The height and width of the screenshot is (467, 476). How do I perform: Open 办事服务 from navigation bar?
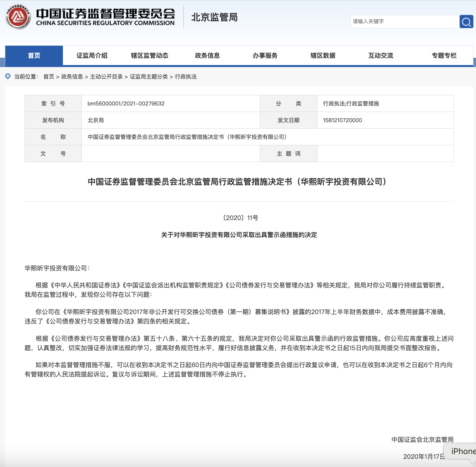click(x=265, y=55)
